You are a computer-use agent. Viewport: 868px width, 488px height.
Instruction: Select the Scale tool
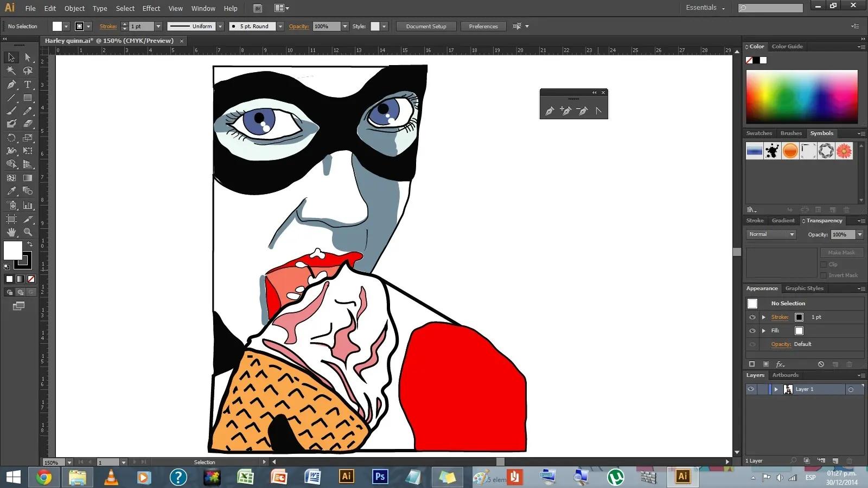click(28, 138)
